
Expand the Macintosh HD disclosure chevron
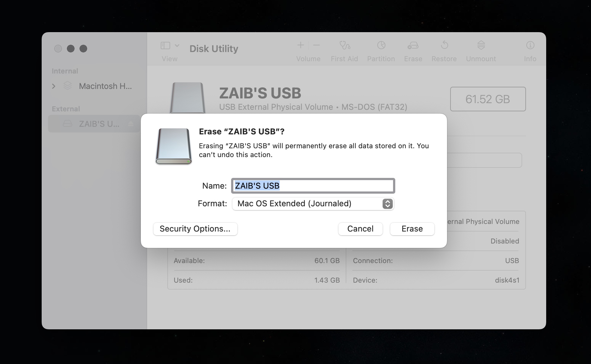click(54, 86)
